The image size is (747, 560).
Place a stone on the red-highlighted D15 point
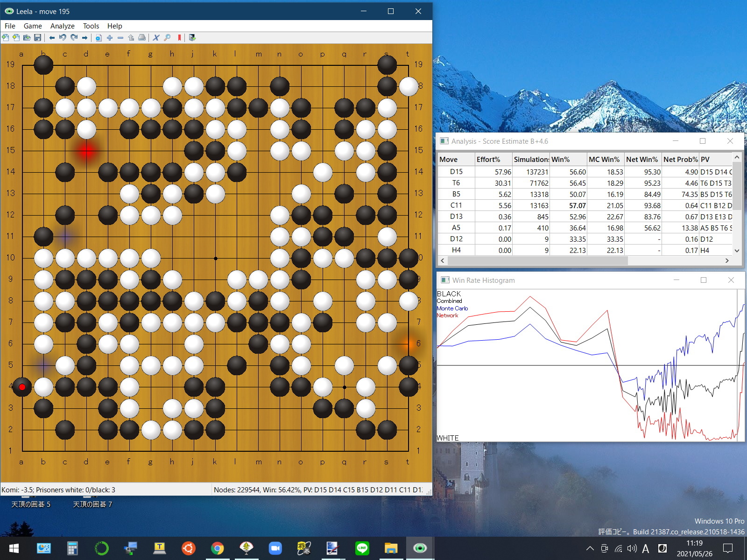click(x=86, y=151)
